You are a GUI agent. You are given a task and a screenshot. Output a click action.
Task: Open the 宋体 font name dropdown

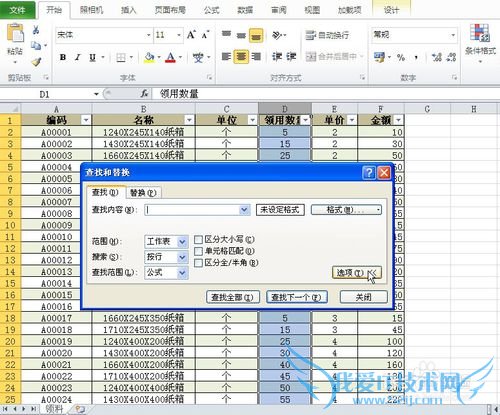tap(149, 35)
